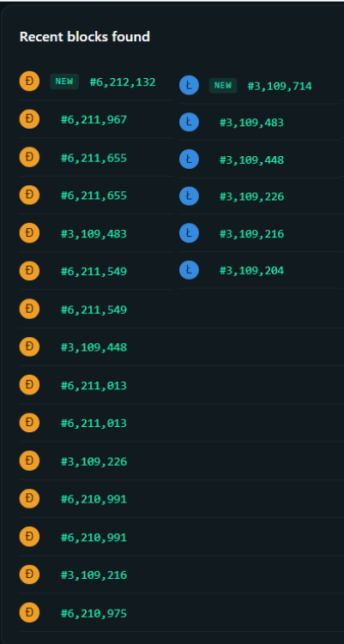Open Dogecoin block #6,212,132
This screenshot has height=644, width=344.
123,82
